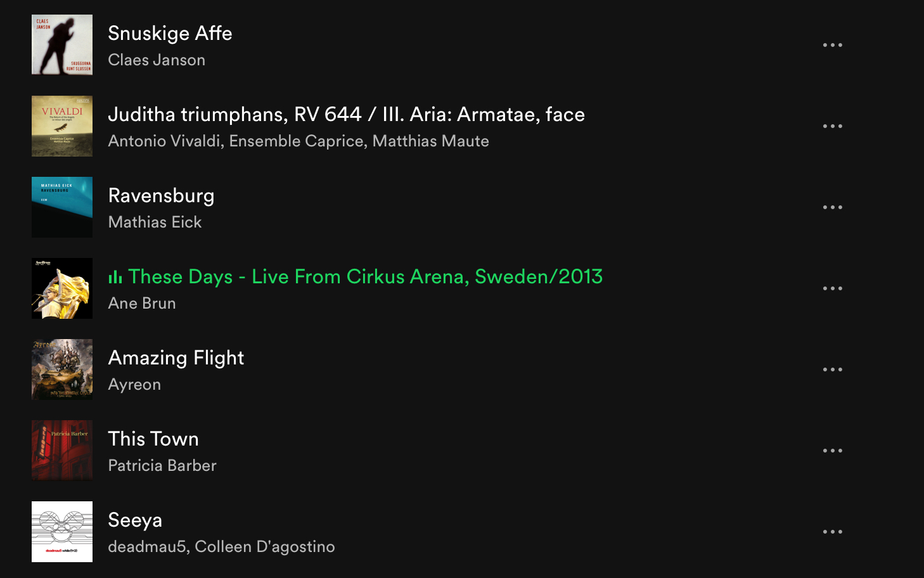This screenshot has width=924, height=578.
Task: Open more options for This Town
Action: click(832, 451)
